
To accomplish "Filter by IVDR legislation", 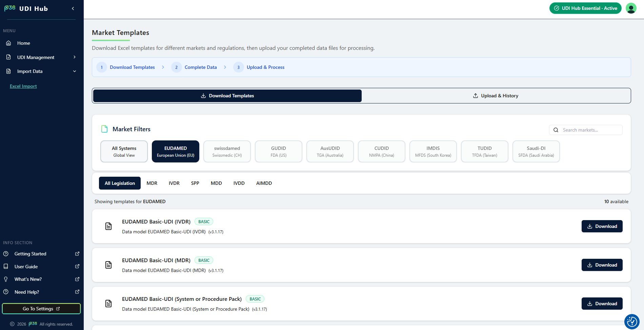I will [x=174, y=183].
